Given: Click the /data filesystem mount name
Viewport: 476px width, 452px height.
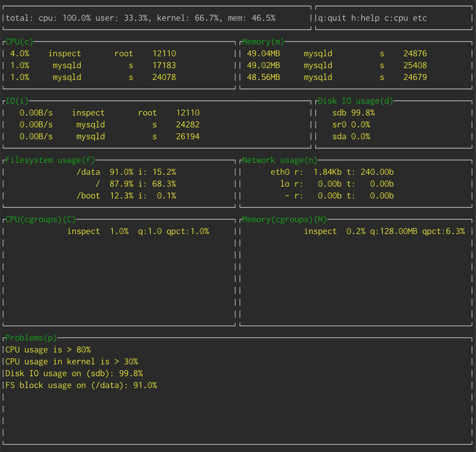Looking at the screenshot, I should coord(88,172).
